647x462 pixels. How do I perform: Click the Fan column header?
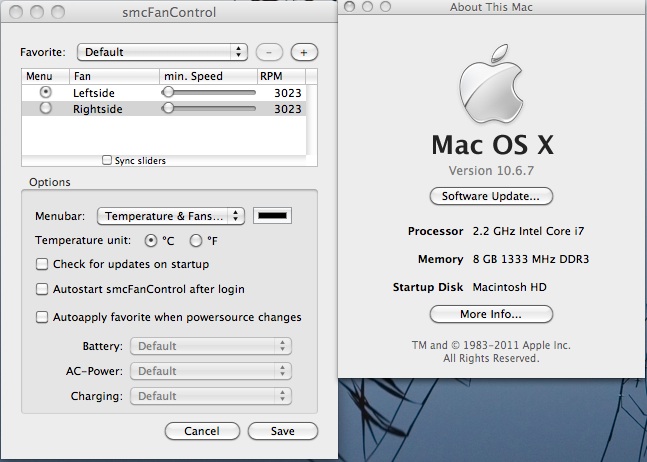[114, 76]
